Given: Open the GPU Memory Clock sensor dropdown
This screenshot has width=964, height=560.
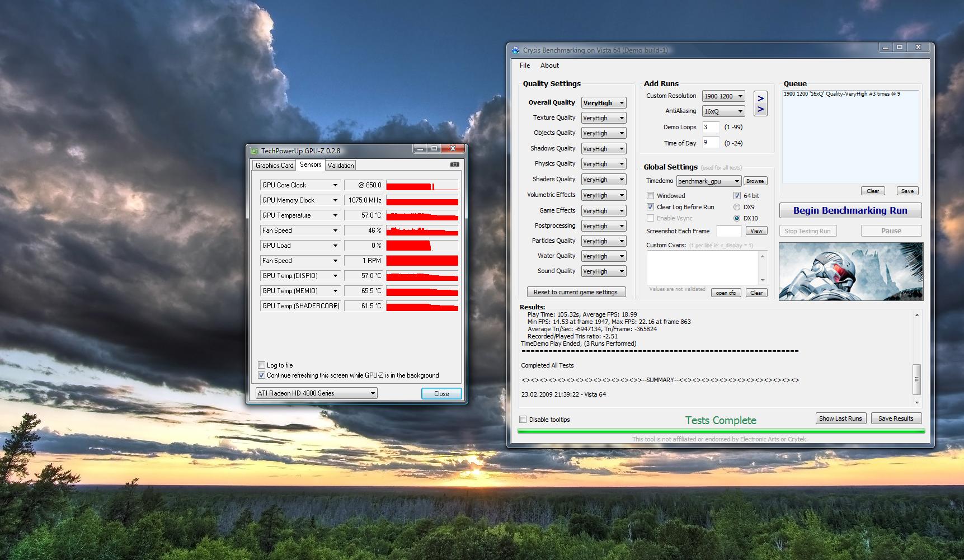Looking at the screenshot, I should click(x=300, y=200).
